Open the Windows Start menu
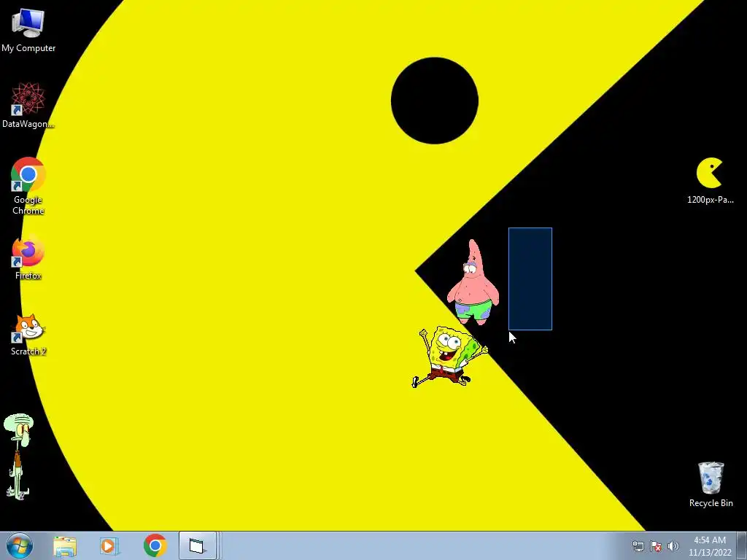 point(19,545)
